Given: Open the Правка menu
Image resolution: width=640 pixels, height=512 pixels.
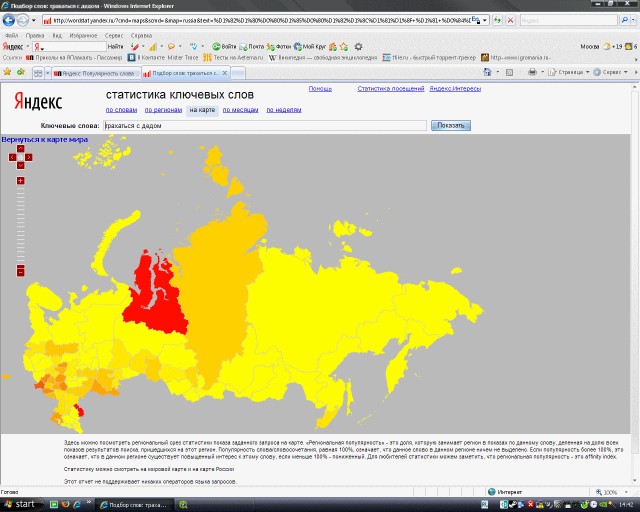Looking at the screenshot, I should (35, 36).
